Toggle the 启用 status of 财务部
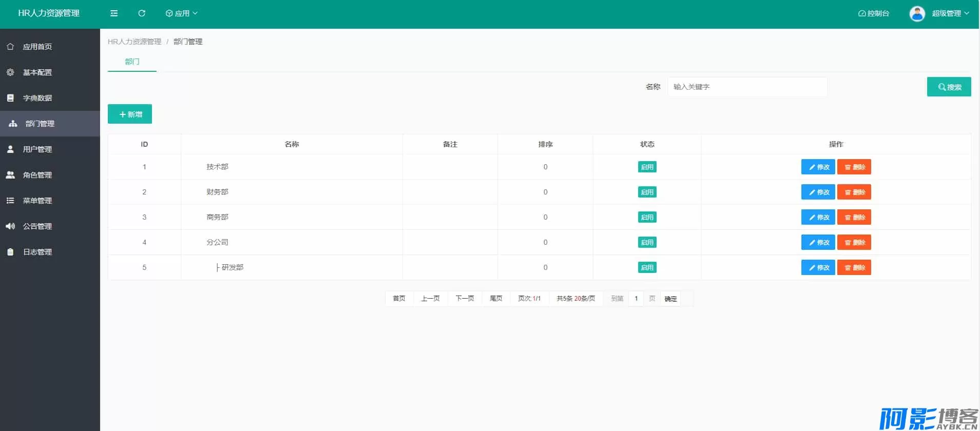Image resolution: width=980 pixels, height=431 pixels. pos(647,192)
